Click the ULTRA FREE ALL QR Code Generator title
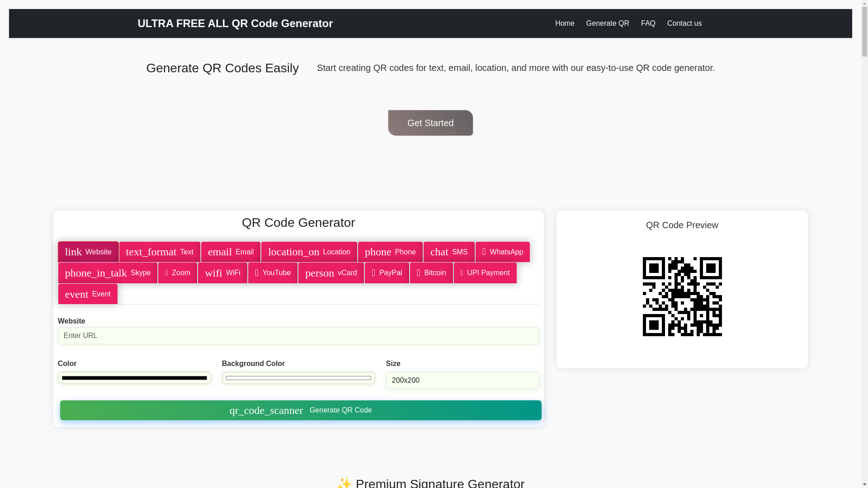Viewport: 868px width, 488px height. tap(235, 23)
